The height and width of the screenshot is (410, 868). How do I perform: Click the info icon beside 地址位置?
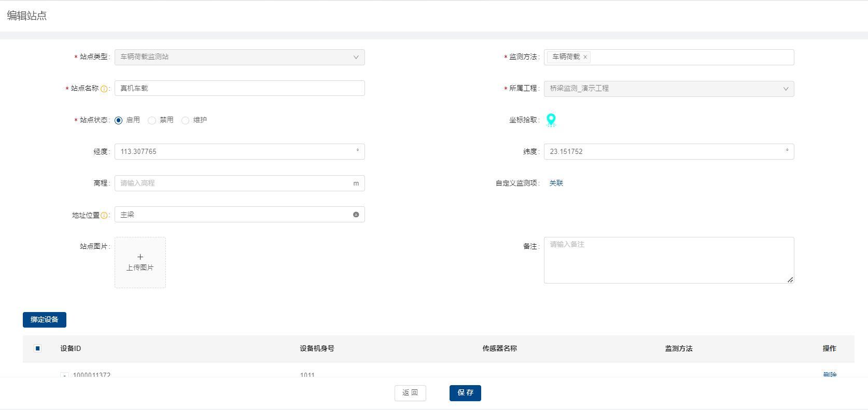point(104,216)
